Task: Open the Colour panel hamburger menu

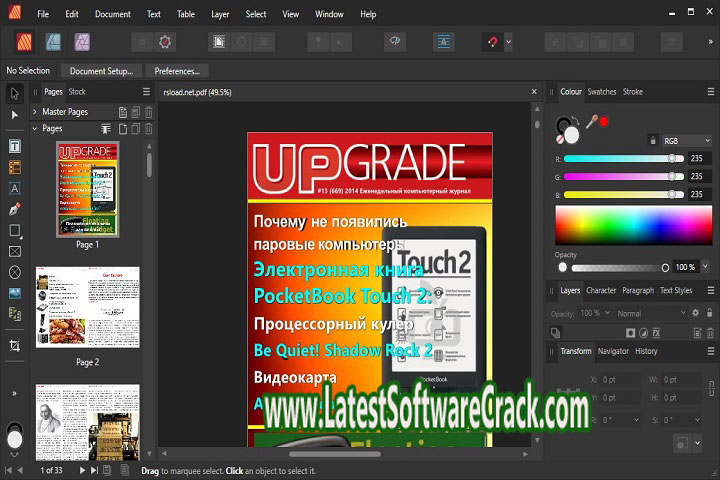Action: pyautogui.click(x=710, y=92)
